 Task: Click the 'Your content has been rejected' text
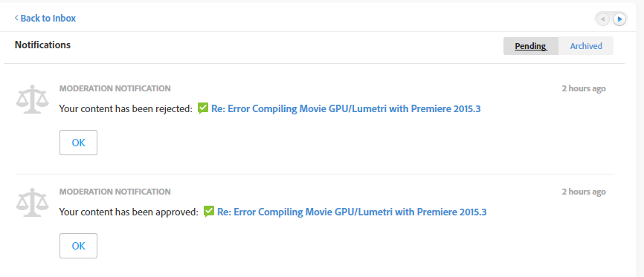click(x=126, y=108)
